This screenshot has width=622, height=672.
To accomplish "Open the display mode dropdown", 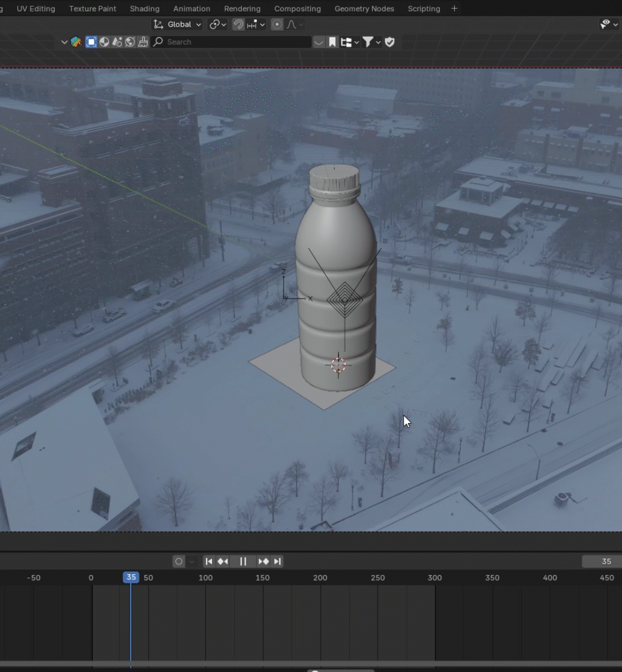I will 350,42.
